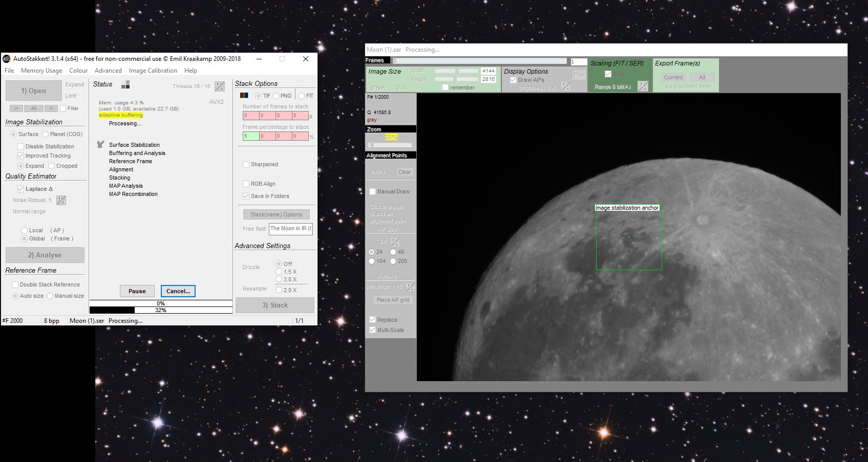
Task: Switch stabilization to Planet (COG)
Action: coord(47,134)
